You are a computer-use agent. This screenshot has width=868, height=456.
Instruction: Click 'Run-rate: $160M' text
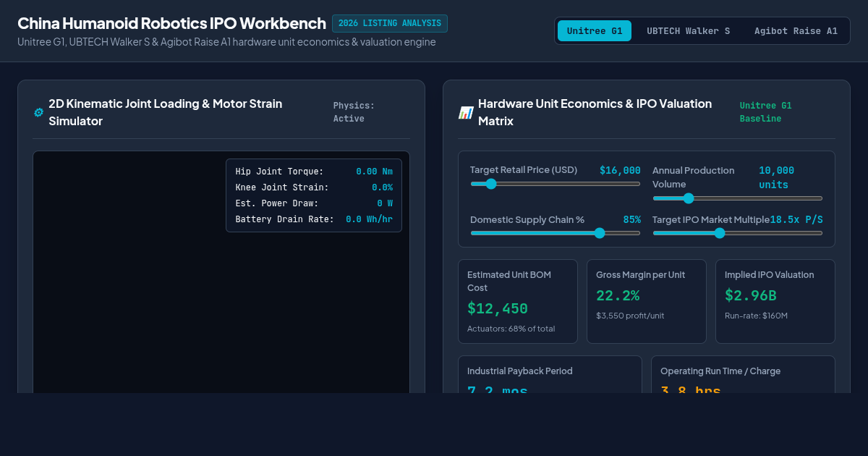pyautogui.click(x=756, y=316)
